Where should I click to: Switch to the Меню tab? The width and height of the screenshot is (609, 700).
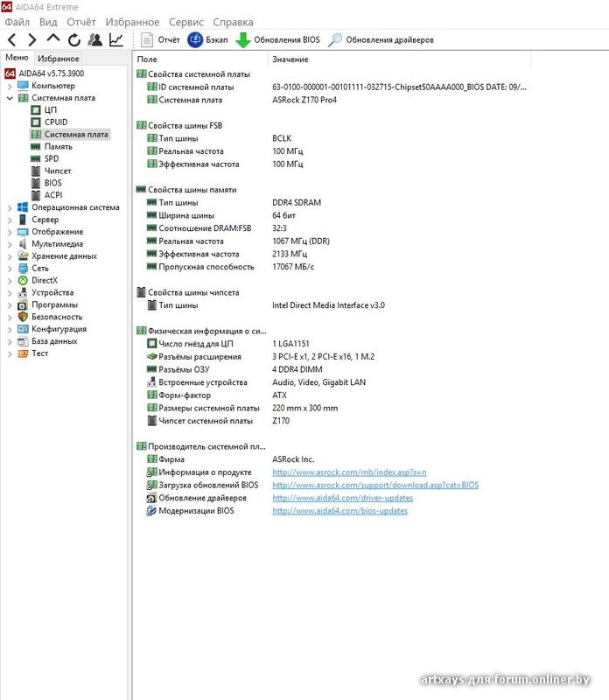pos(17,58)
